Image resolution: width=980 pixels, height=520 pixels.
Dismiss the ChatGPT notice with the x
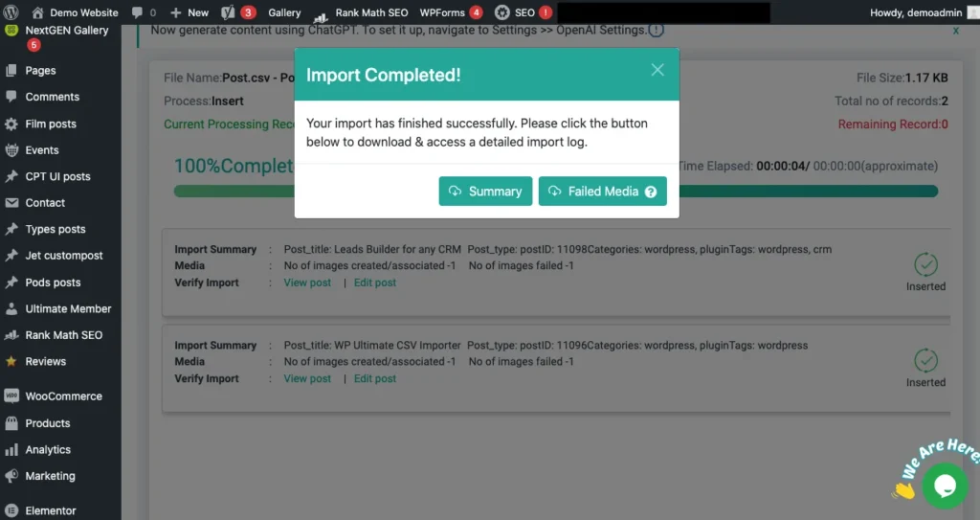955,31
